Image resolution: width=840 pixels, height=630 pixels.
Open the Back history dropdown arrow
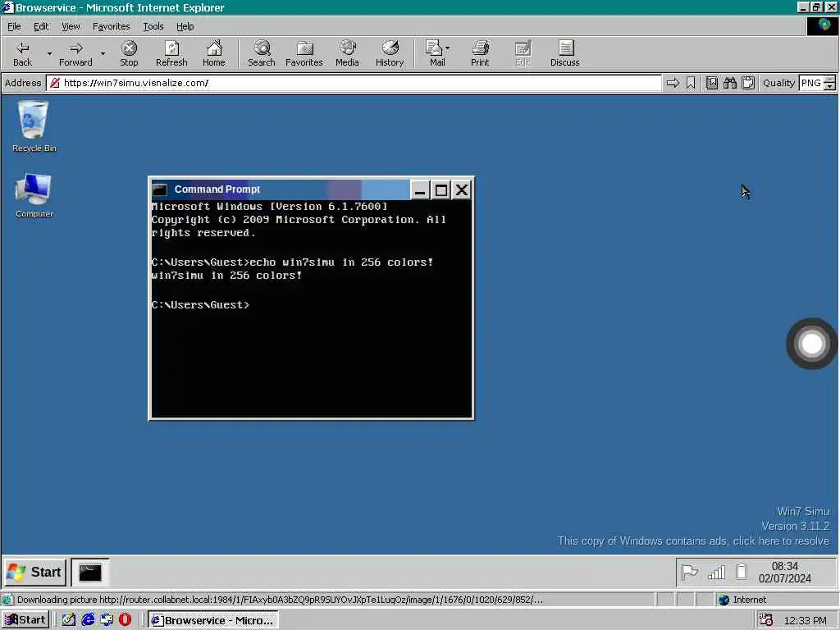[49, 53]
